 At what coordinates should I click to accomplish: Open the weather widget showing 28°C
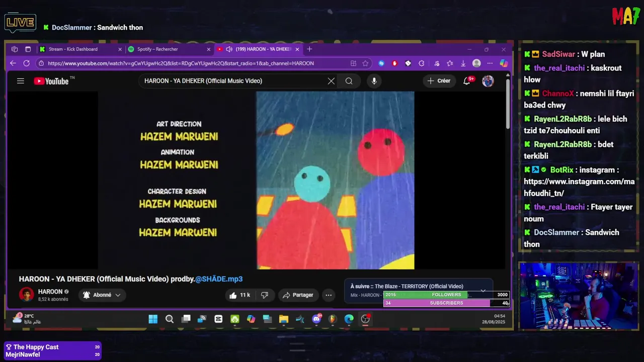pos(27,319)
